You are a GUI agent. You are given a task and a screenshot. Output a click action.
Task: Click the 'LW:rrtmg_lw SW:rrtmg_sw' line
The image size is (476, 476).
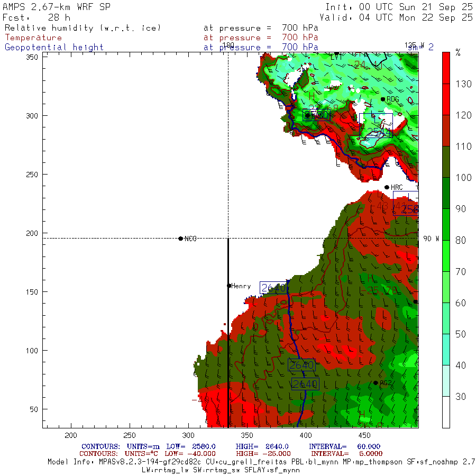coord(221,470)
